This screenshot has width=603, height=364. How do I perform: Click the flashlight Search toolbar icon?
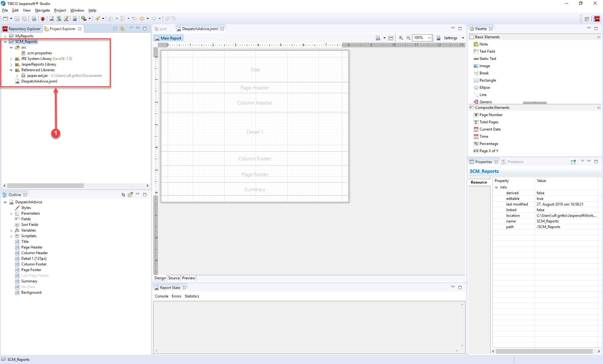pyautogui.click(x=98, y=19)
